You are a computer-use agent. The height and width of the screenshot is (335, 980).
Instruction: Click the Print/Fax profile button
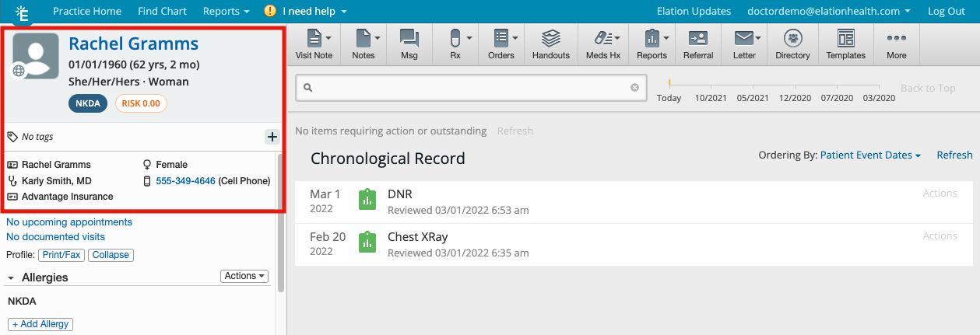coord(61,255)
